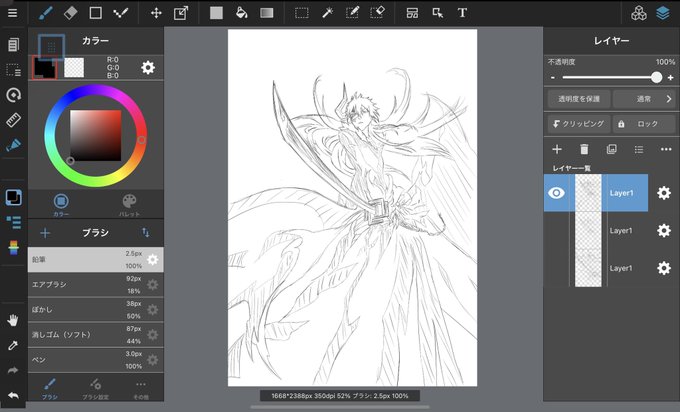Select the ペン brush
680x412 pixels.
click(95, 360)
